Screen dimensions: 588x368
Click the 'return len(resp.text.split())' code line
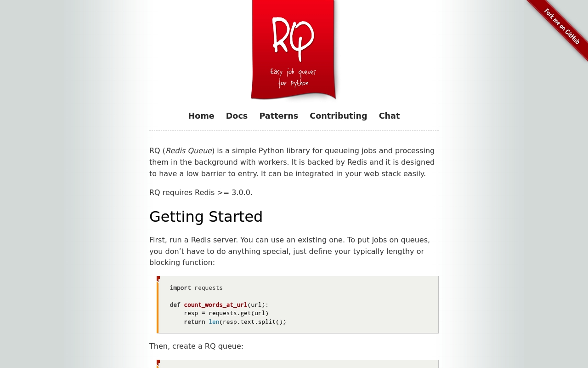coord(235,322)
